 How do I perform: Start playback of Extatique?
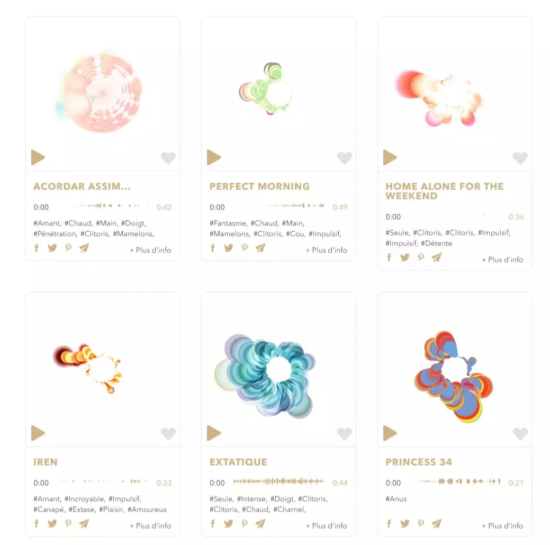pyautogui.click(x=214, y=433)
